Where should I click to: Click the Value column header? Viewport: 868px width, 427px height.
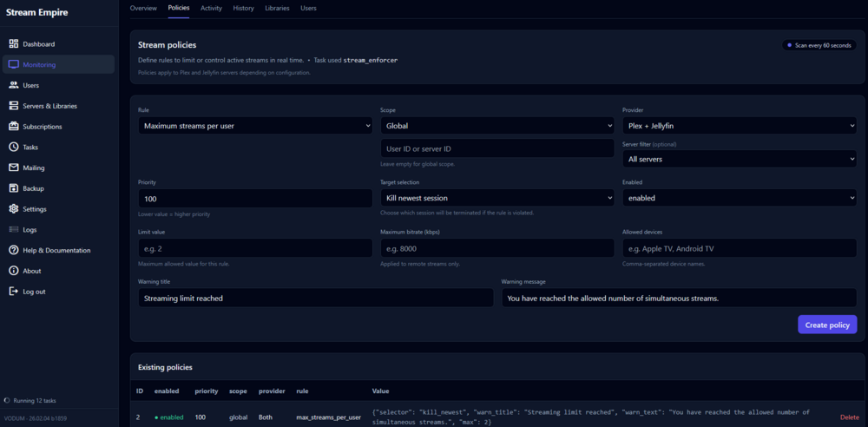coord(381,391)
